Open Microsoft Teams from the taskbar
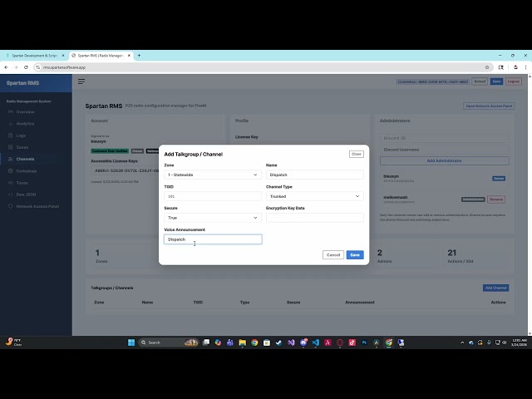532x399 pixels. (230, 342)
